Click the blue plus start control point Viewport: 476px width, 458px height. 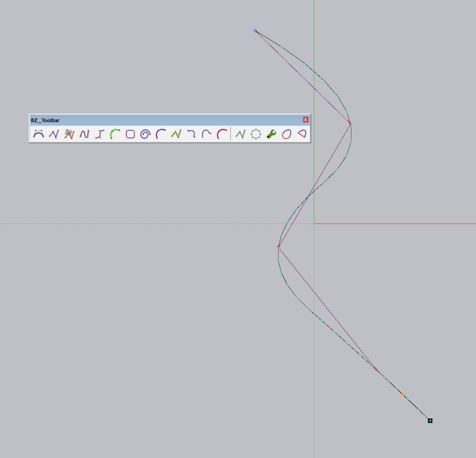tap(255, 31)
